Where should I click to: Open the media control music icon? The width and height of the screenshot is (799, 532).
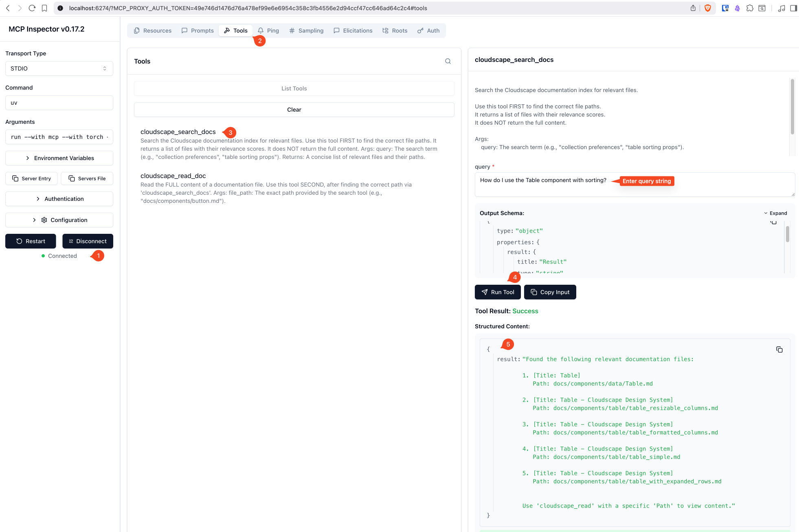pos(781,8)
